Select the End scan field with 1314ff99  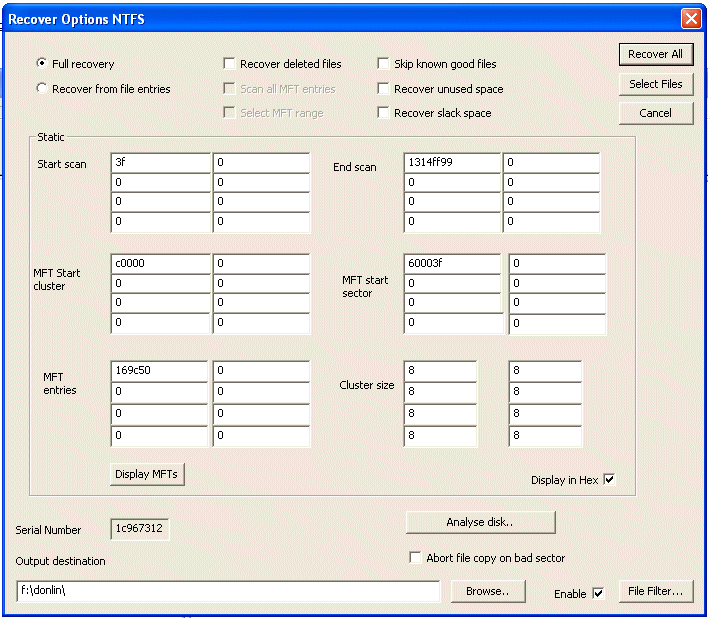[x=452, y=162]
